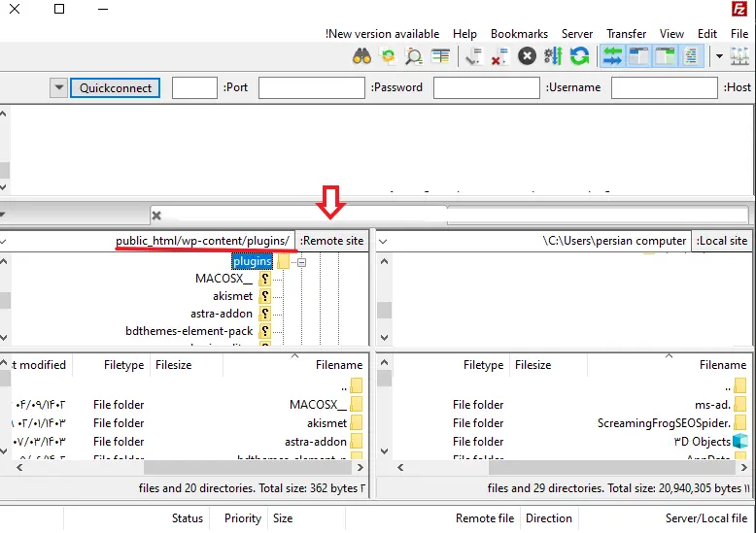The height and width of the screenshot is (533, 756).
Task: Open the Bookmarks menu
Action: pos(519,34)
